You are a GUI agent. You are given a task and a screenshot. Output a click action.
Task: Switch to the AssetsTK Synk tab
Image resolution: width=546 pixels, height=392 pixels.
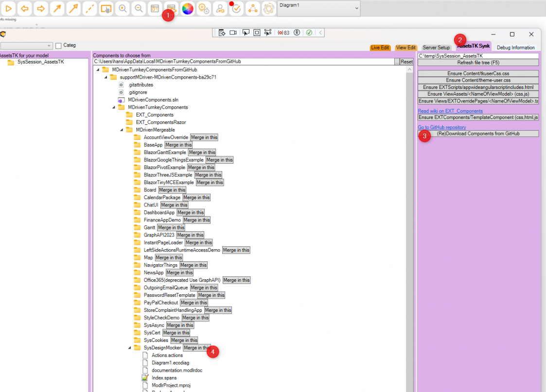tap(473, 46)
